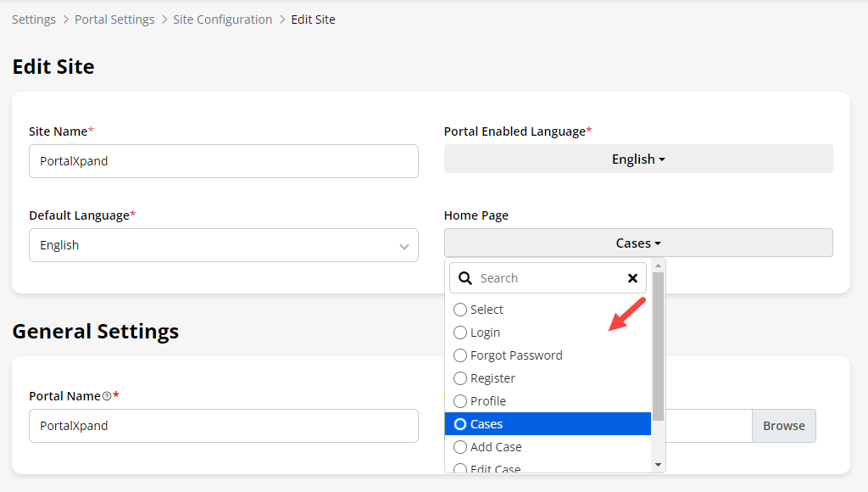
Task: Go to Settings in the breadcrumb
Action: (34, 20)
